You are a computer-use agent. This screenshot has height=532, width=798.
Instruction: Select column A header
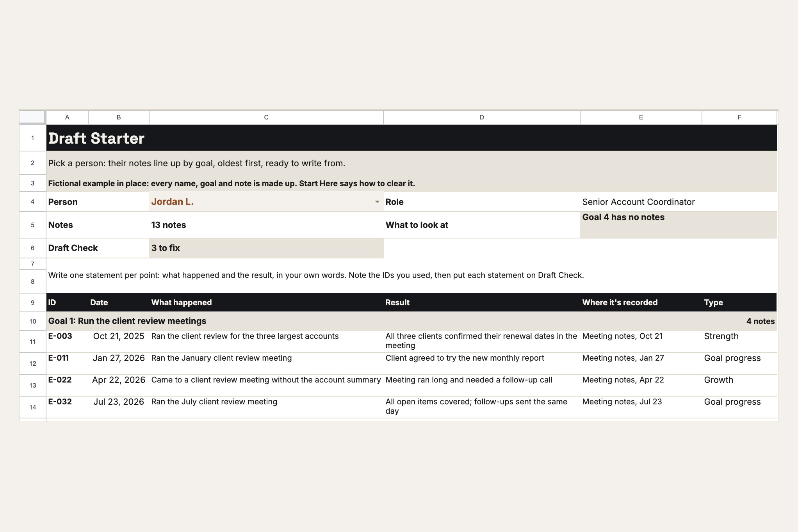(x=67, y=117)
